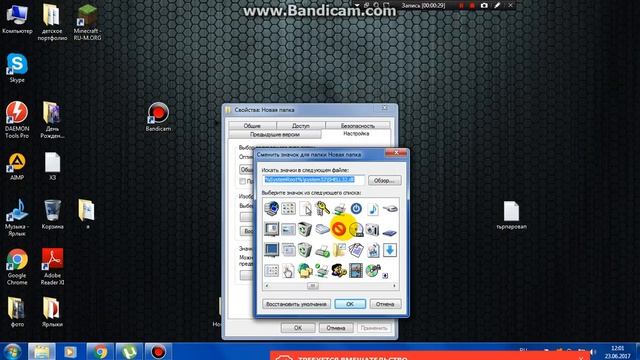Select the AIMP desktop icon

pyautogui.click(x=17, y=167)
